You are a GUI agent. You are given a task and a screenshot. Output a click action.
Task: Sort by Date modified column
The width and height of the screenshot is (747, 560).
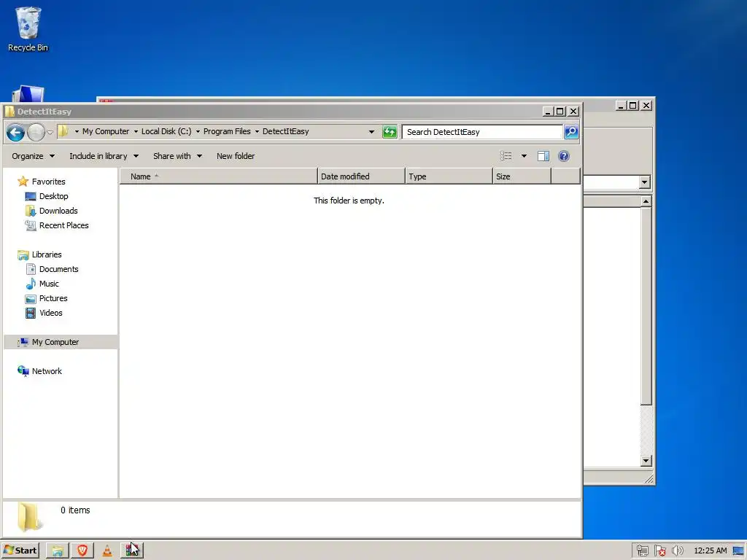(x=361, y=176)
